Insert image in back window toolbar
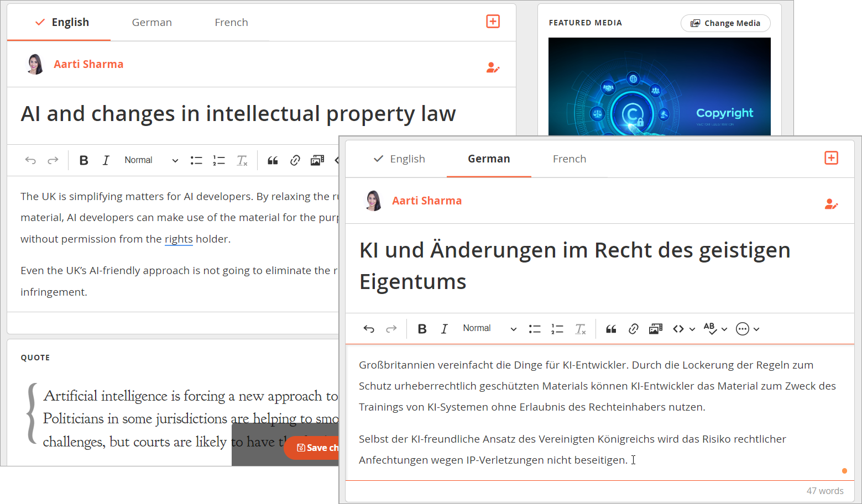This screenshot has width=862, height=504. (x=317, y=160)
